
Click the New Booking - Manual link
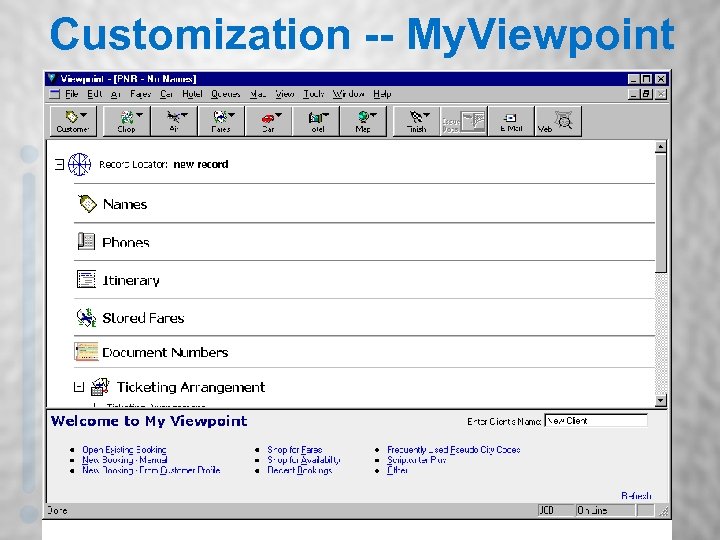tap(124, 460)
